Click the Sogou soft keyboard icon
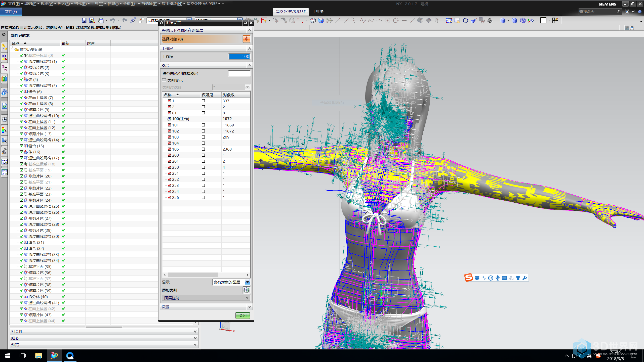The width and height of the screenshot is (644, 362). 504,278
